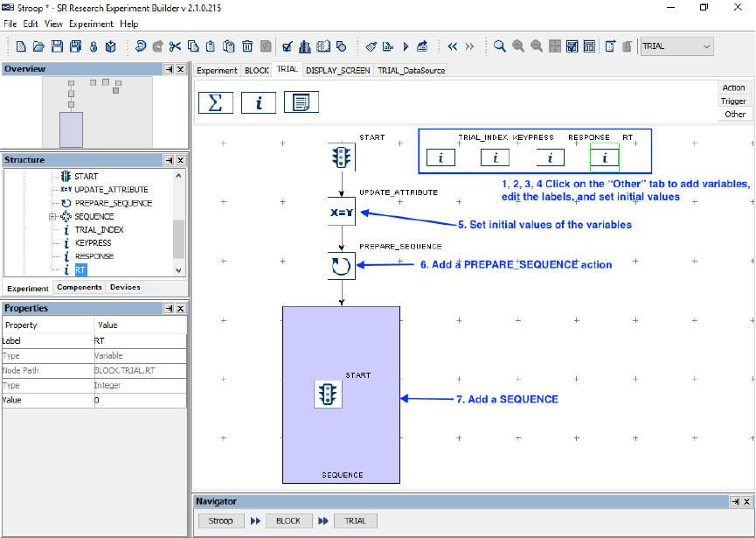The height and width of the screenshot is (538, 756).
Task: Click the lock icon in the toolbar
Action: (x=94, y=46)
